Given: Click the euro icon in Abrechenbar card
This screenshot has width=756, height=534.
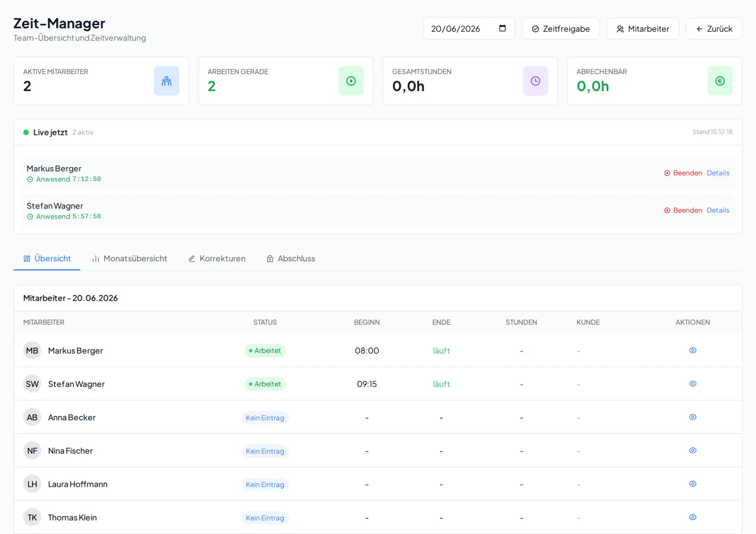Looking at the screenshot, I should [720, 81].
